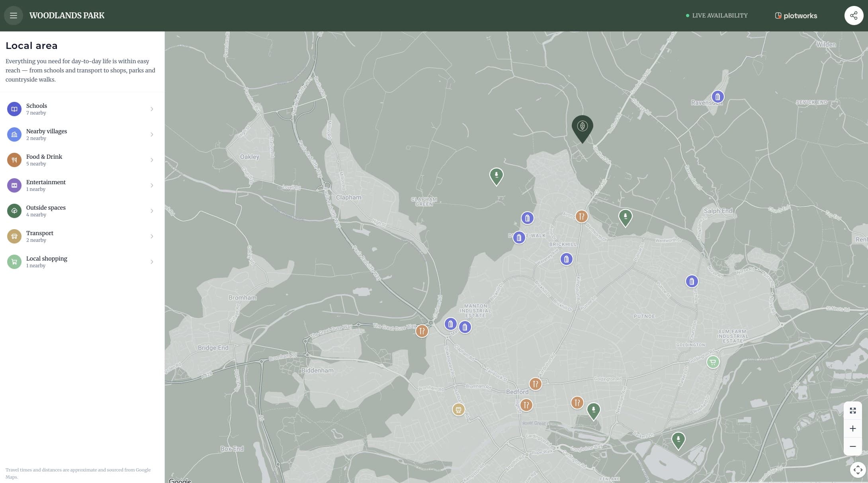Expand the Nearby villages row chevron
The height and width of the screenshot is (483, 868).
tap(152, 134)
